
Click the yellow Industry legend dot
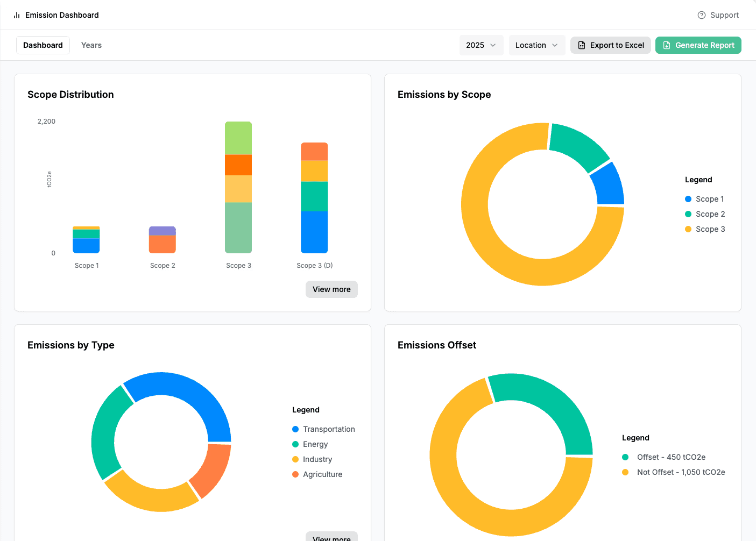tap(295, 459)
